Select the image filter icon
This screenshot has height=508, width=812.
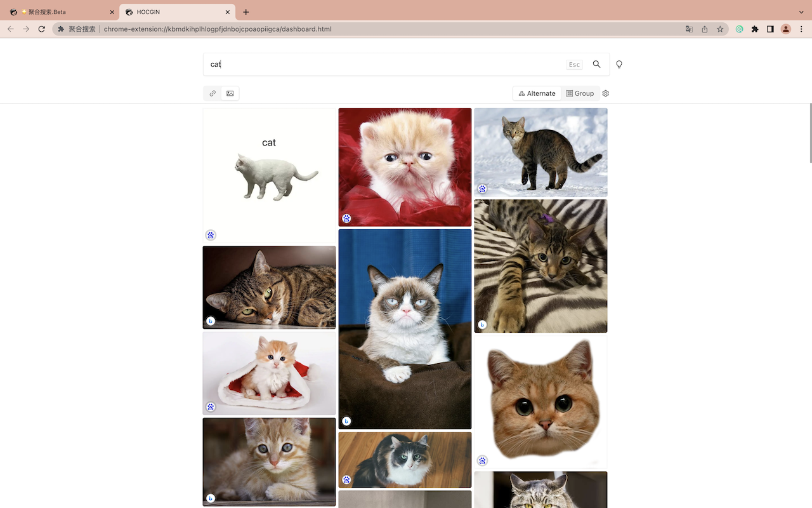tap(230, 93)
